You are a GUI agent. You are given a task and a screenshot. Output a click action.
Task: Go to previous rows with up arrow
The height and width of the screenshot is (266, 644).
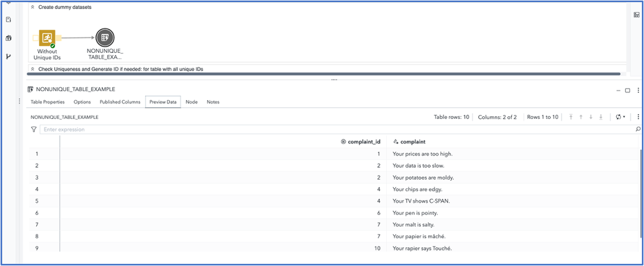tap(580, 117)
